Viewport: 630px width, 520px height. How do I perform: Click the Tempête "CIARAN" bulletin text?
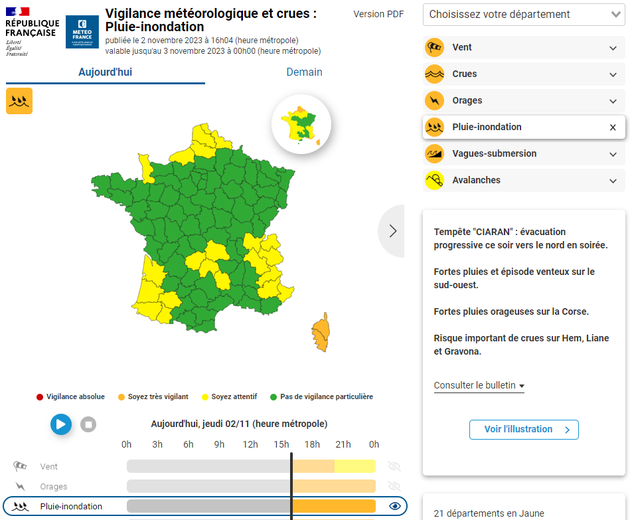tap(521, 238)
